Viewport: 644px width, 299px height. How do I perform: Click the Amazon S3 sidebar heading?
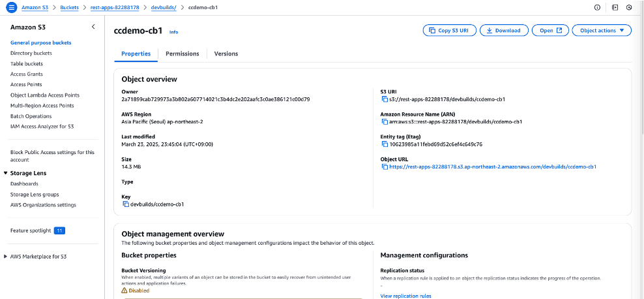click(28, 27)
